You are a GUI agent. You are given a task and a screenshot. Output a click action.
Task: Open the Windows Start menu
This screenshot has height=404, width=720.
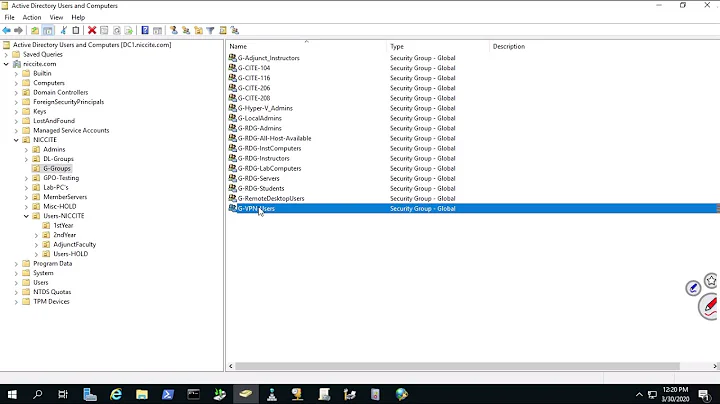click(x=12, y=394)
